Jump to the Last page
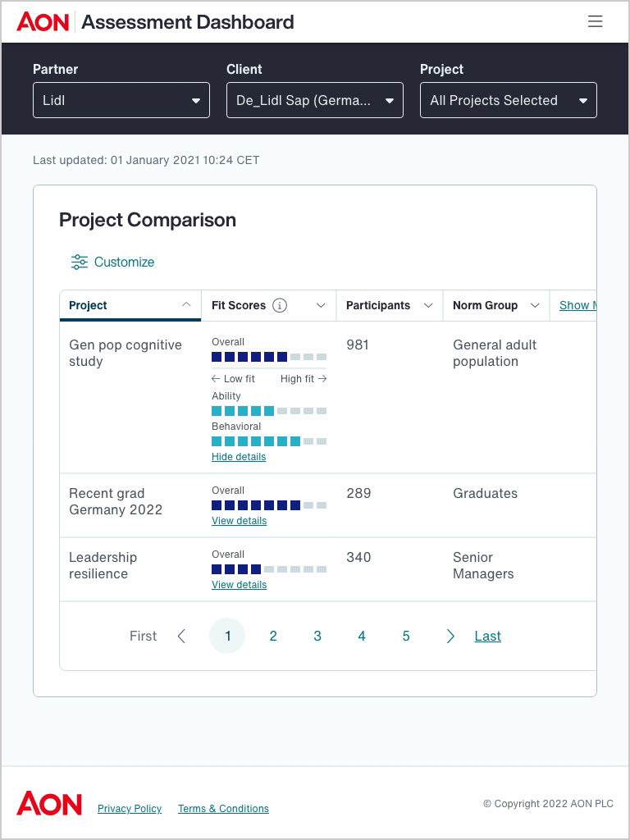This screenshot has width=630, height=840. (487, 636)
